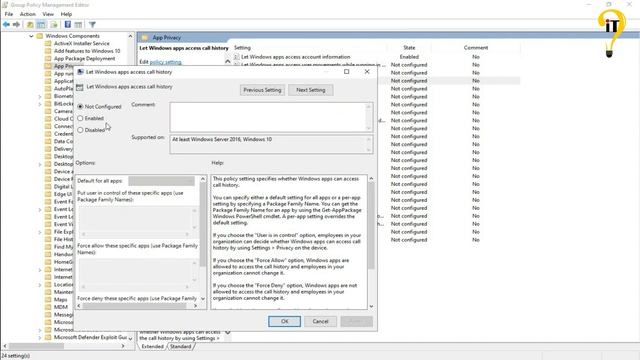Sort by the Comment column header
The width and height of the screenshot is (640, 360).
pyautogui.click(x=476, y=48)
